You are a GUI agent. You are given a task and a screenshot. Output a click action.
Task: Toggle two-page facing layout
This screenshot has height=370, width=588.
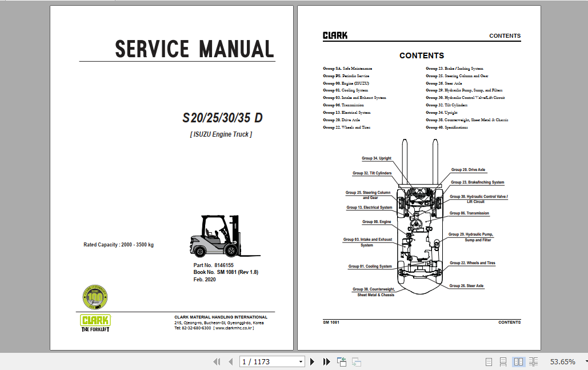[x=519, y=362]
